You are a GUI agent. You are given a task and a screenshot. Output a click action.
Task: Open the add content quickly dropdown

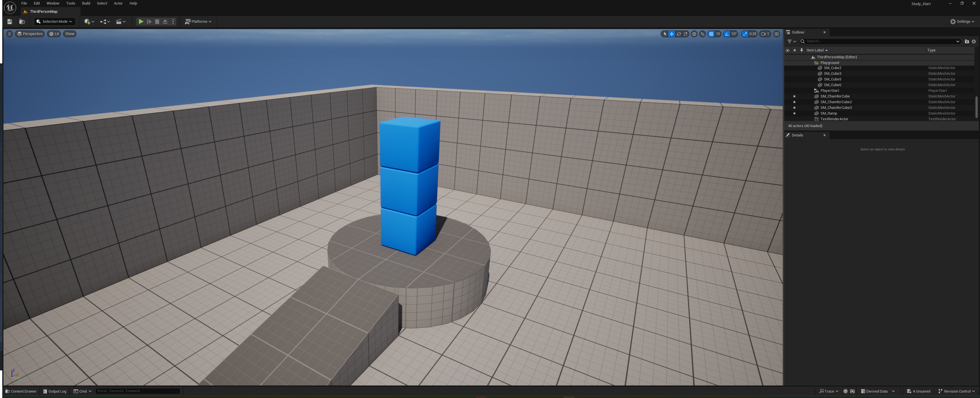point(89,22)
